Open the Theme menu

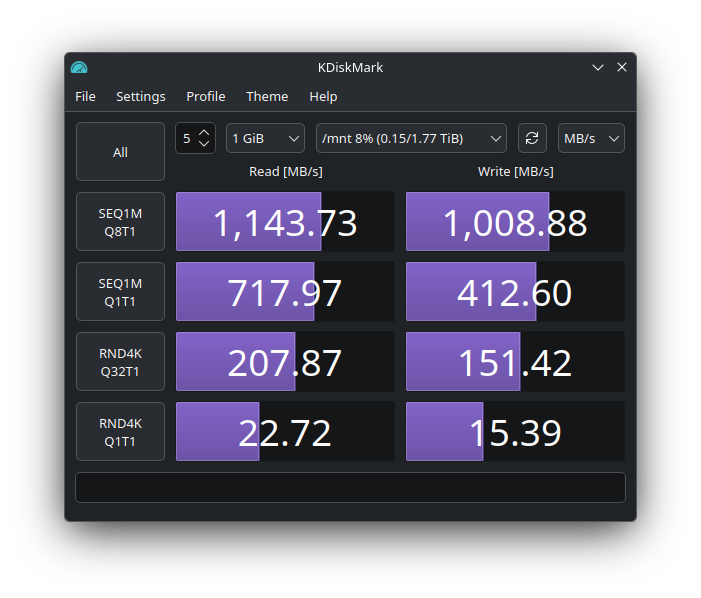pos(267,97)
